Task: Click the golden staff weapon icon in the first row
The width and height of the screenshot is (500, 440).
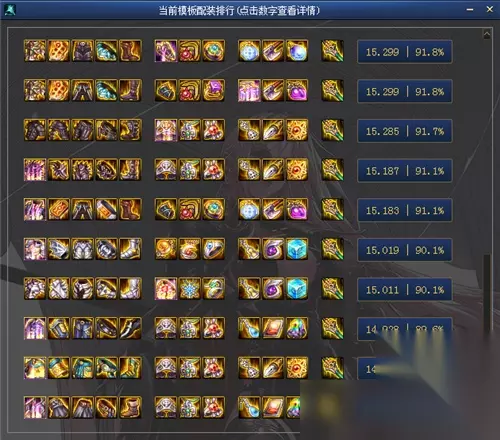Action: click(x=332, y=51)
